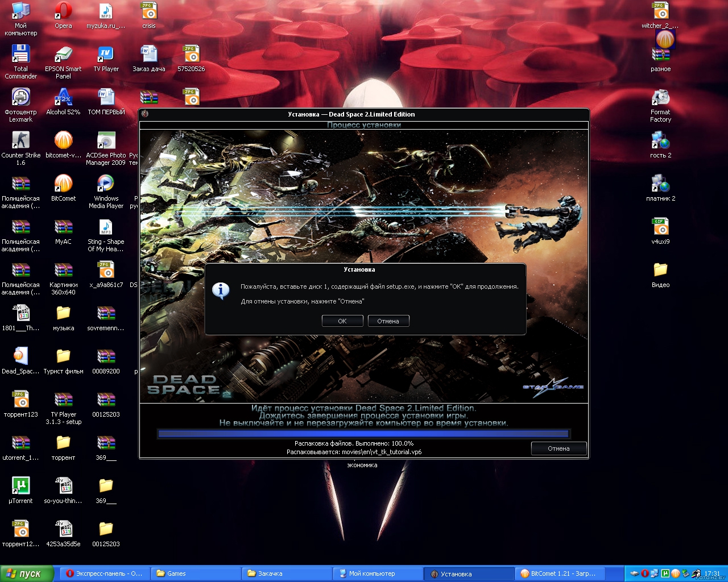Select so-you-thin... FLV video icon
Viewport: 728px width, 582px height.
[x=63, y=490]
